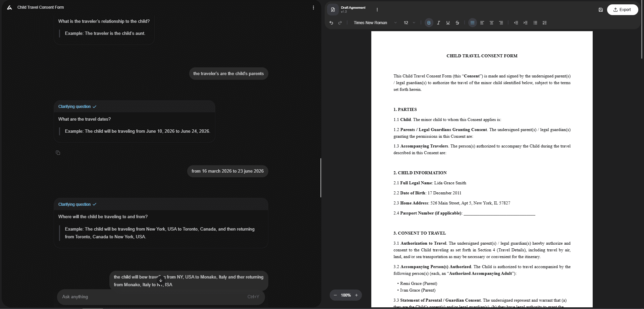Toggle underline text formatting
Screen dimensions: 644x309
click(x=448, y=22)
